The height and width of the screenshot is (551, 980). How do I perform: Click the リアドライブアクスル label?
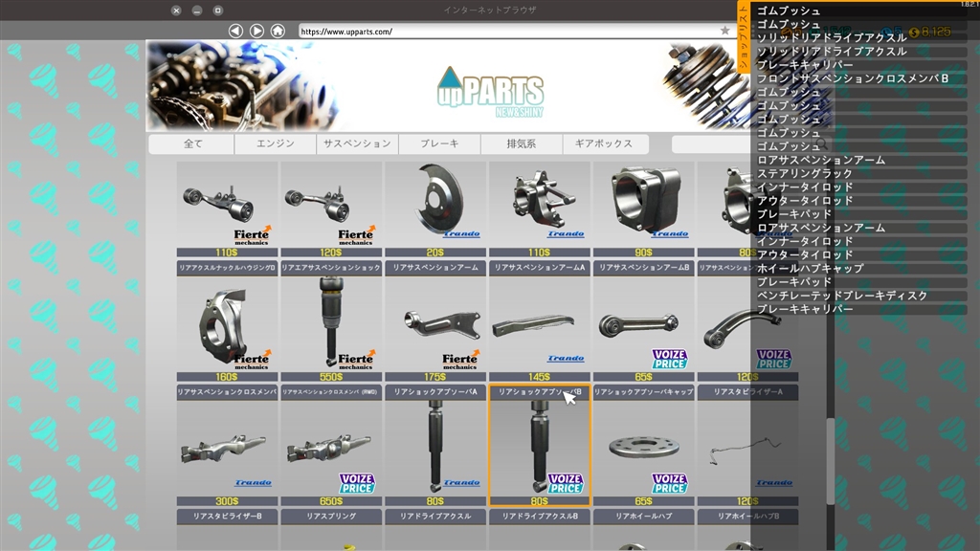coord(435,517)
